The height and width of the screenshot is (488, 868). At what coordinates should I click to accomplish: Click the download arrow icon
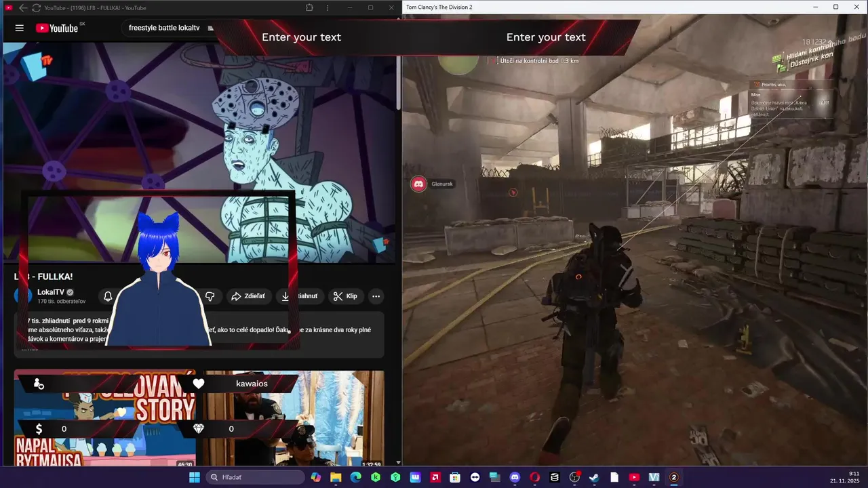coord(285,296)
